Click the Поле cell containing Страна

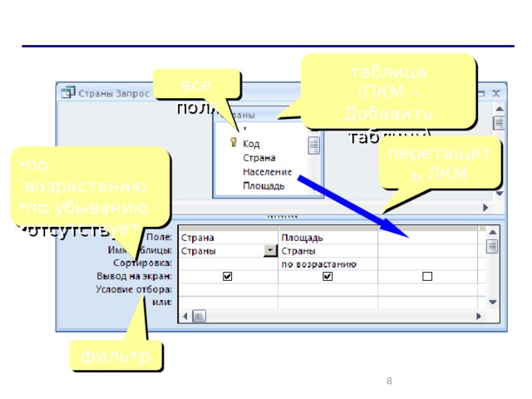228,238
